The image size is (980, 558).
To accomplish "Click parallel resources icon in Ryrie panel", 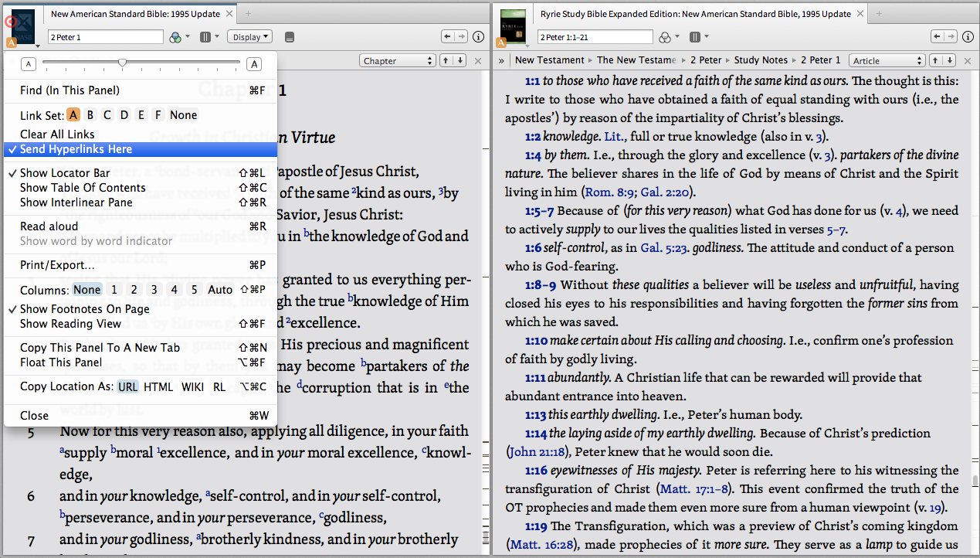I will (x=694, y=37).
